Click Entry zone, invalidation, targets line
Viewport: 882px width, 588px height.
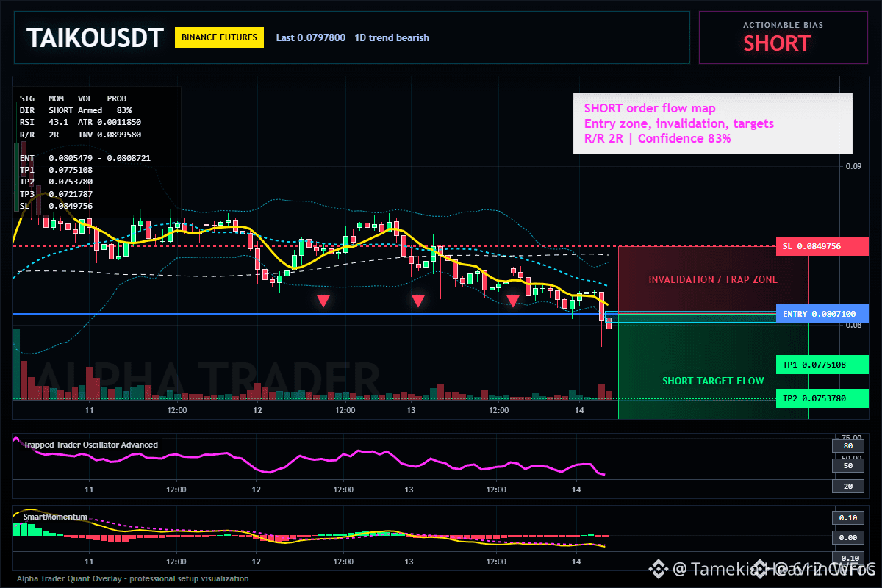(679, 123)
